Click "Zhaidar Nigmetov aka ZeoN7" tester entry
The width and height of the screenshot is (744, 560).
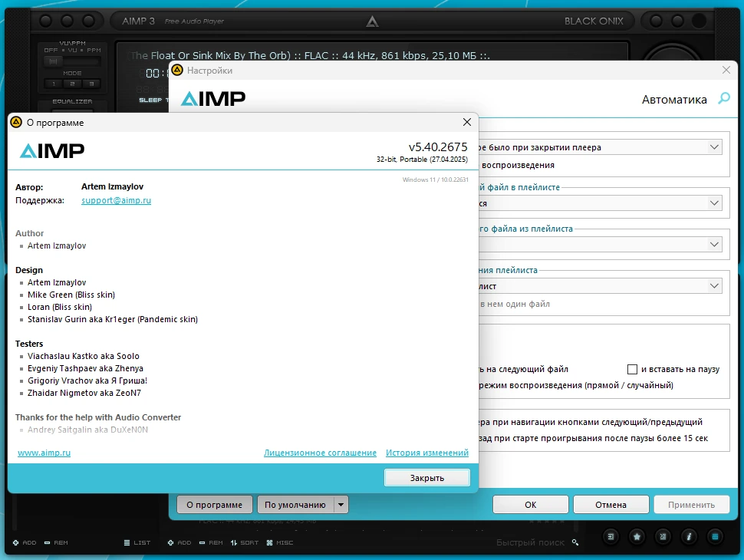(x=84, y=393)
